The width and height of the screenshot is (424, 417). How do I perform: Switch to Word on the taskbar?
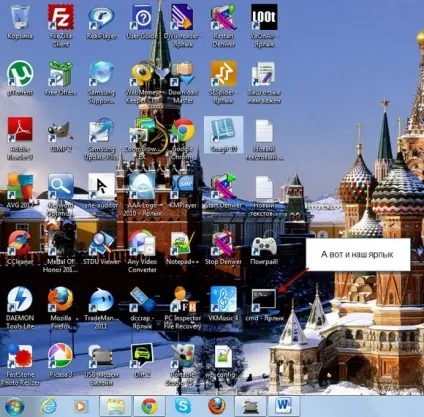click(x=284, y=406)
